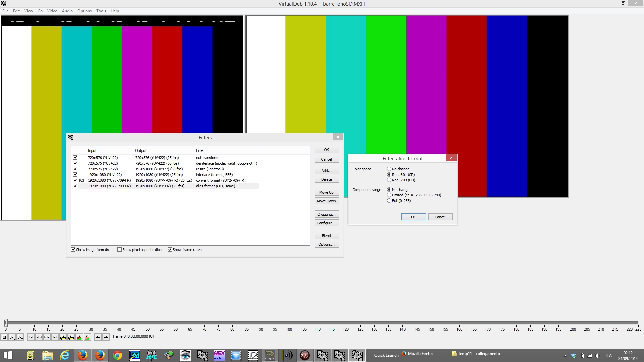The image size is (644, 362).
Task: Select Rec. 709 (HD) color space
Action: [389, 180]
